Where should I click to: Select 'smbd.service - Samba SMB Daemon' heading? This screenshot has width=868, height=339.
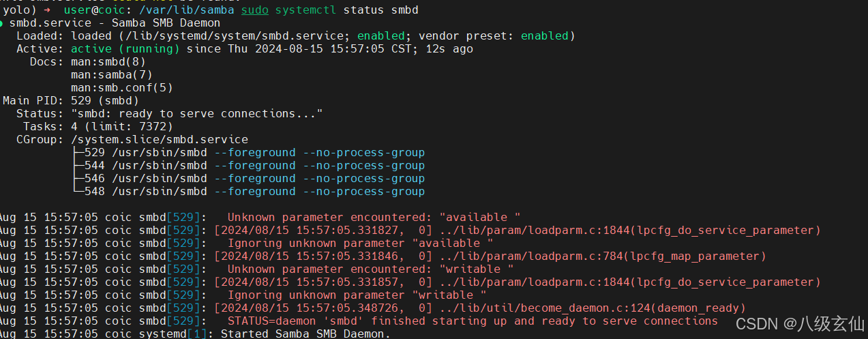click(115, 23)
